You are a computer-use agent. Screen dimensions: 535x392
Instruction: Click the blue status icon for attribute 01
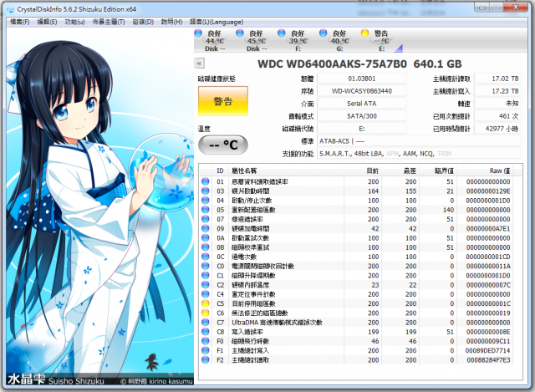tap(206, 181)
